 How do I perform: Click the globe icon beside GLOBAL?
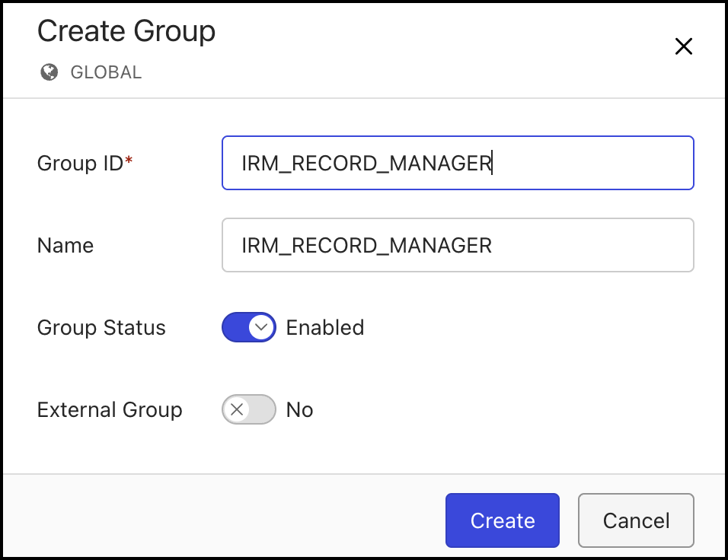coord(49,72)
